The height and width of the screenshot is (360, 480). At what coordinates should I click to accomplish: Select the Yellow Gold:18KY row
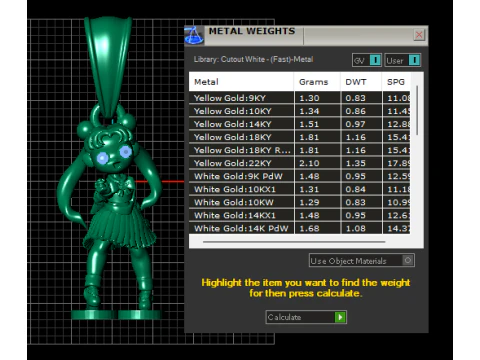pos(300,137)
